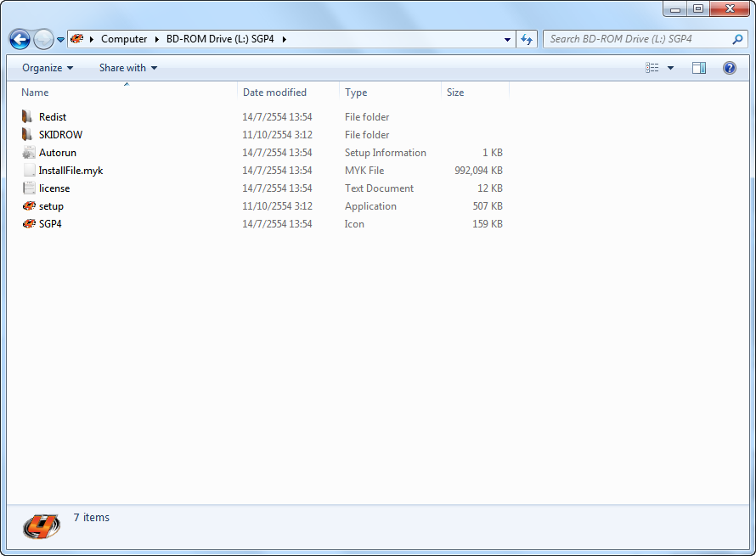
Task: Click the grayed Forward arrow button
Action: coord(43,39)
